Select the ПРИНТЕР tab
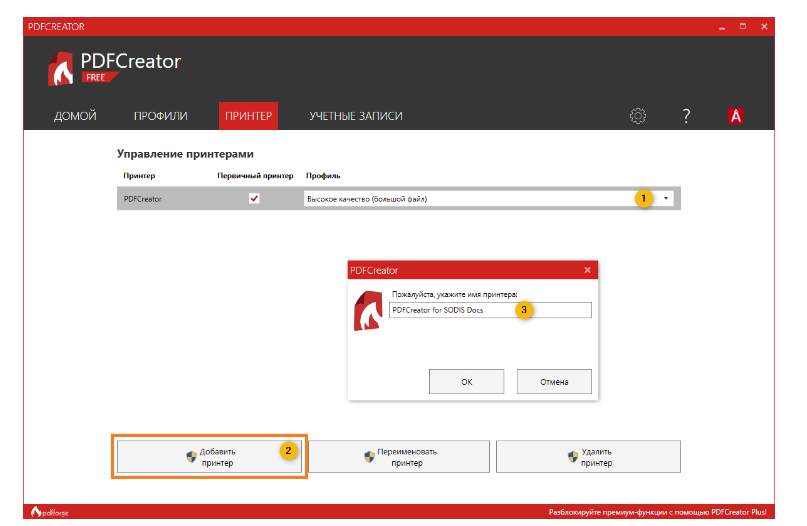Viewport: 807px width, 526px height. pos(248,116)
